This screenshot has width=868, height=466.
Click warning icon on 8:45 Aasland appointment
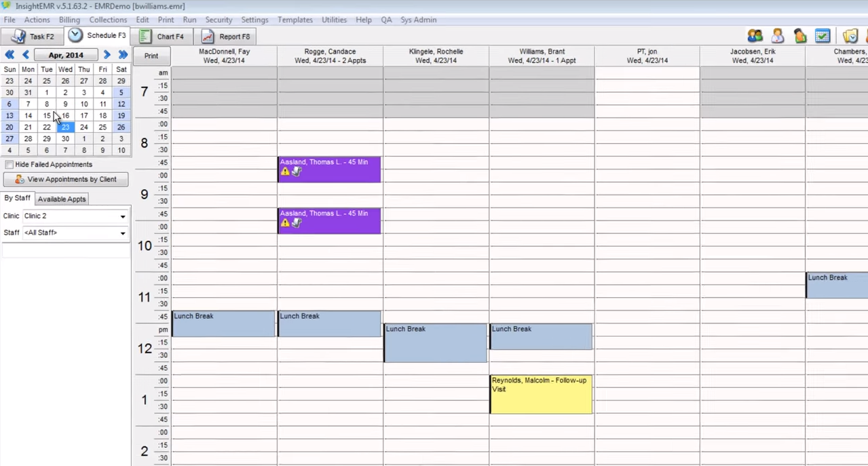[x=285, y=172]
